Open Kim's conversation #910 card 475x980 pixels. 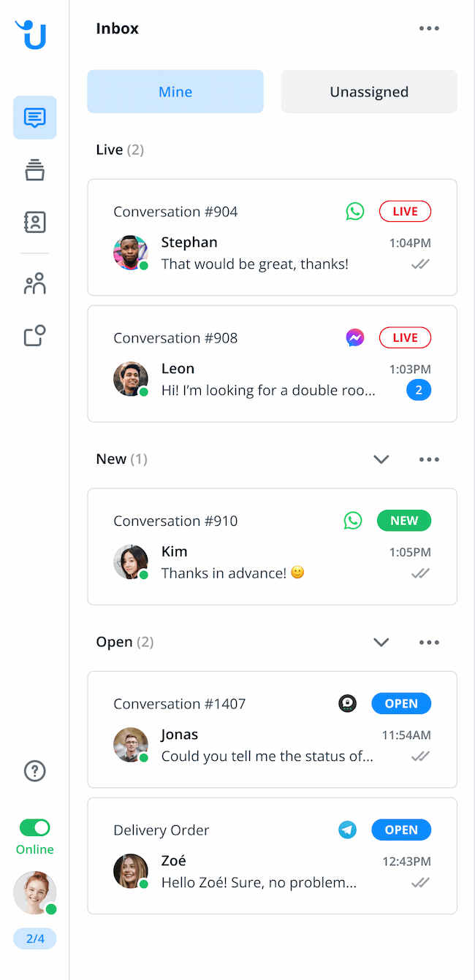(272, 547)
